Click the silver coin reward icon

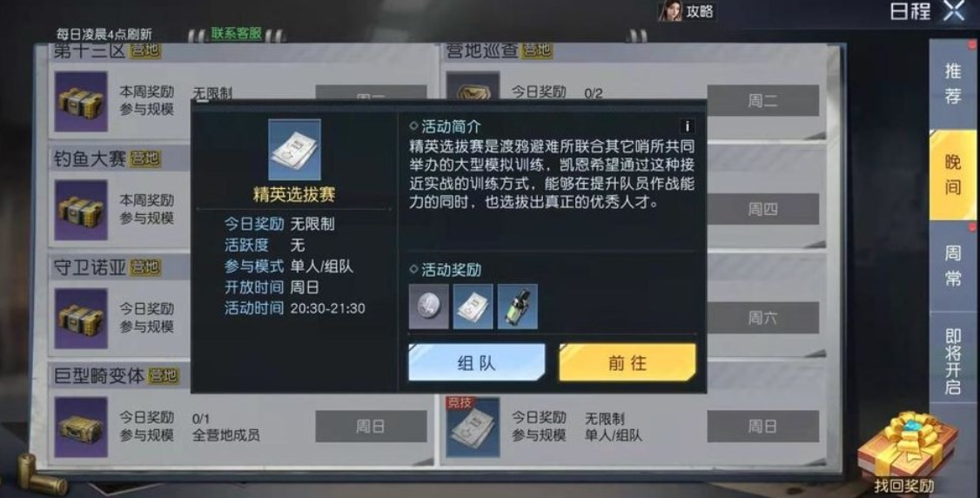[429, 306]
